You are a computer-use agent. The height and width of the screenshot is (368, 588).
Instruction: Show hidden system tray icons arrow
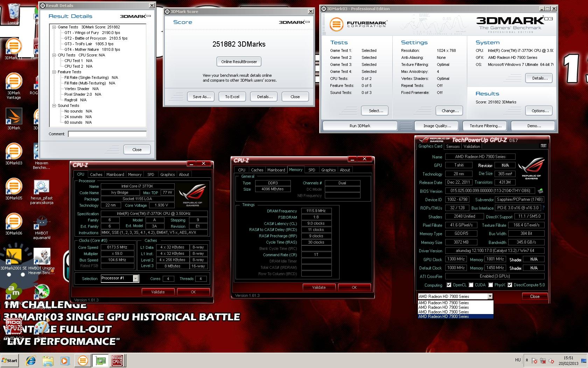[x=527, y=360]
